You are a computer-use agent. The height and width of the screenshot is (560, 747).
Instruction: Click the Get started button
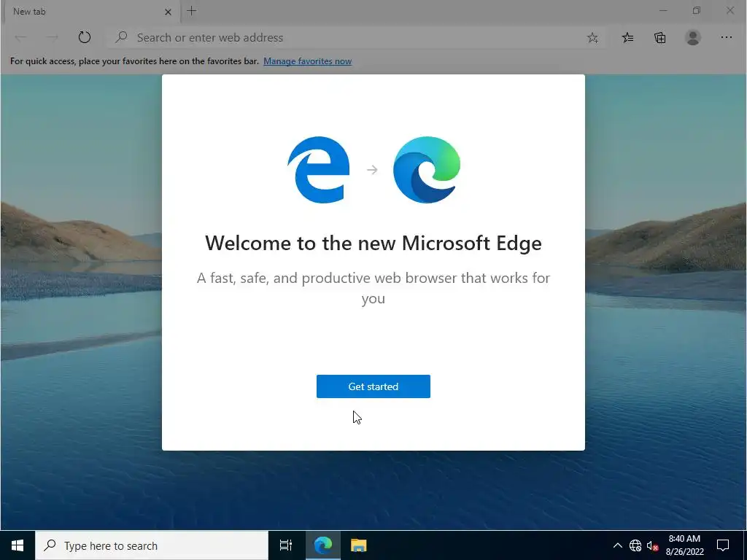coord(373,386)
